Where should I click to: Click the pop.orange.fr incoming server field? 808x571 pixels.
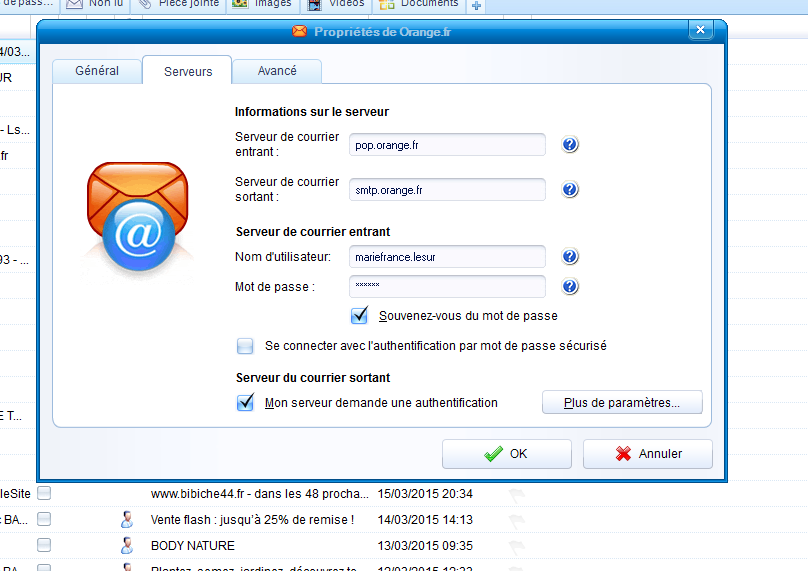[447, 145]
